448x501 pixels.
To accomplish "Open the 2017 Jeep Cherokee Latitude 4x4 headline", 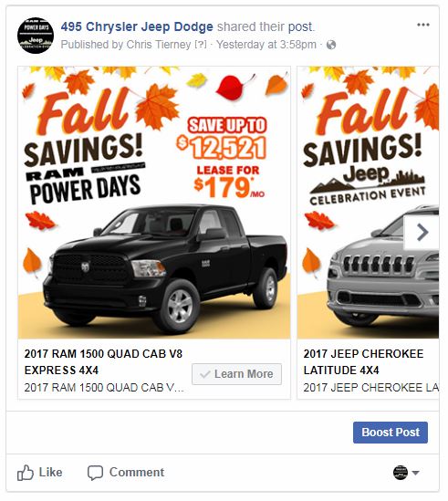I will [x=363, y=362].
